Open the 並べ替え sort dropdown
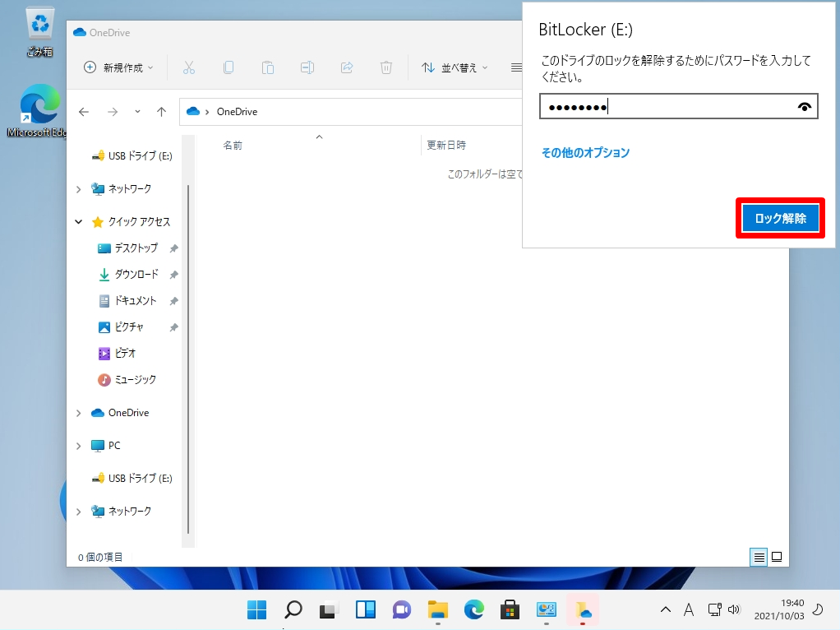The height and width of the screenshot is (630, 840). [x=455, y=67]
